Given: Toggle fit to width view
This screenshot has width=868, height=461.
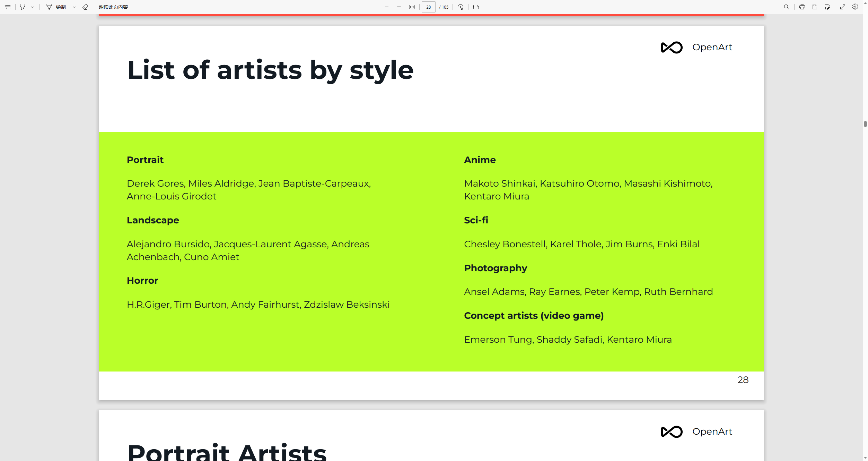Looking at the screenshot, I should 412,7.
